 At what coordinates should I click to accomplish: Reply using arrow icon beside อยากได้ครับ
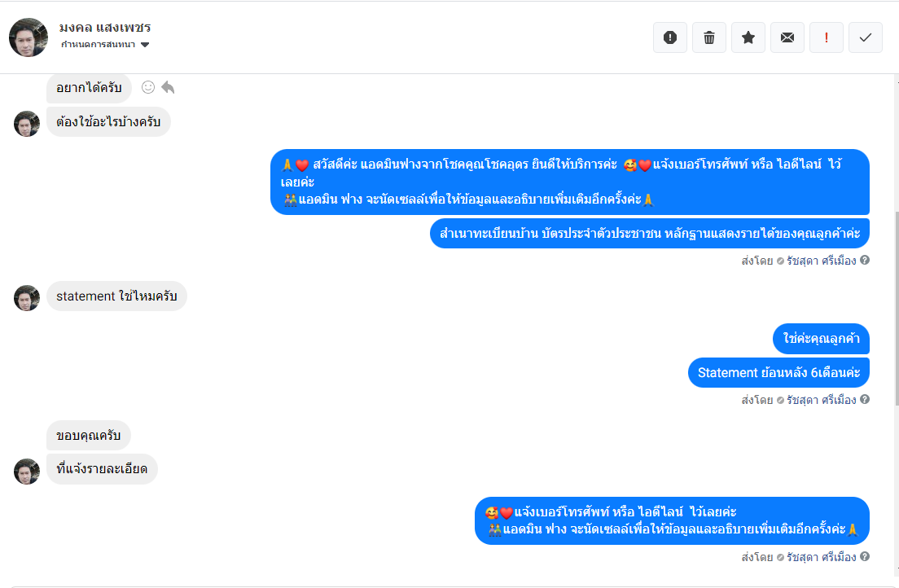[168, 87]
